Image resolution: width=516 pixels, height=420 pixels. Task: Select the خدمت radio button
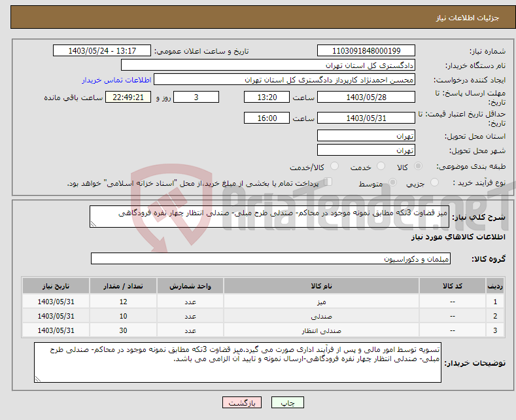381,166
